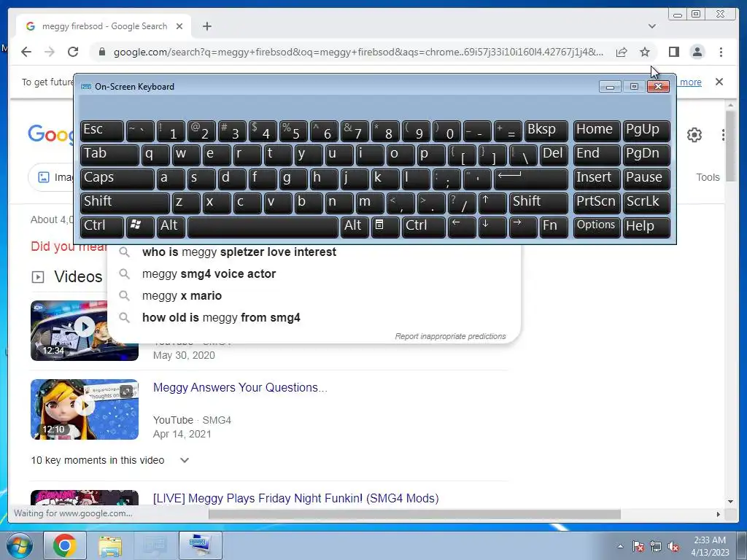Play the 12:10 Meggy video thumbnail
The width and height of the screenshot is (747, 560).
(x=85, y=410)
